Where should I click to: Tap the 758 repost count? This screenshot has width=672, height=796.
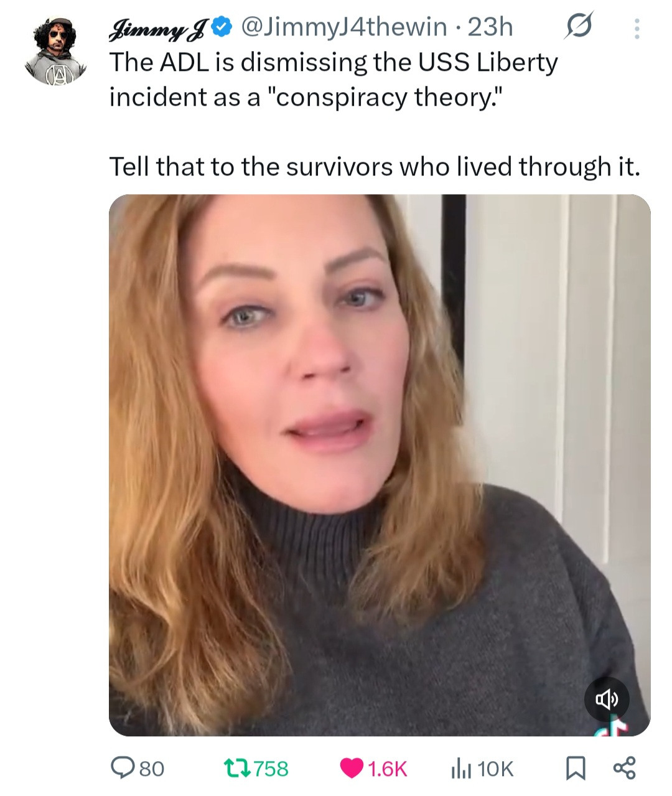click(271, 769)
